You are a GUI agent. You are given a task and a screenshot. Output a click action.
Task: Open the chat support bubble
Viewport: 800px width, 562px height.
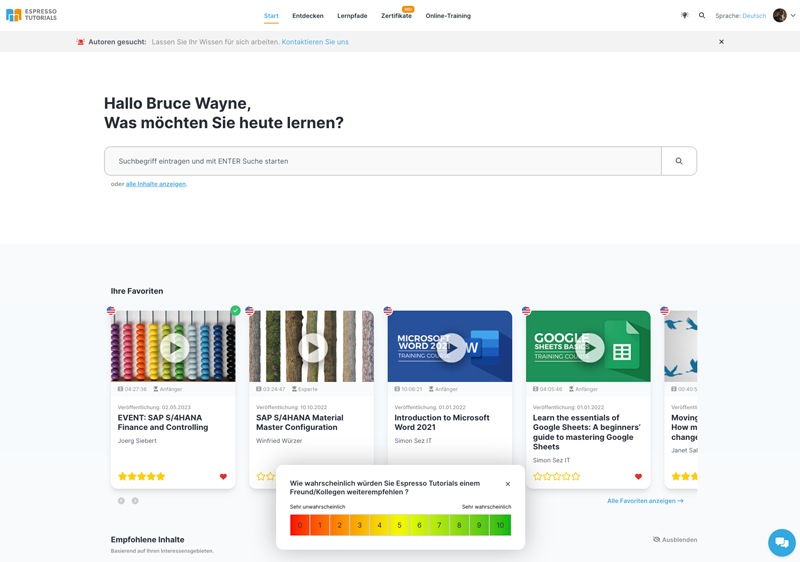782,543
